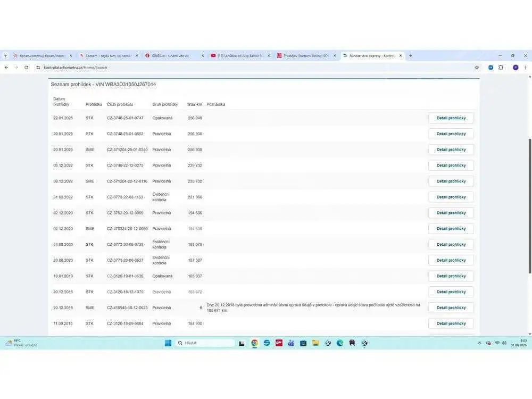Viewport: 532px width, 399px height.
Task: Click the page vertical scrollbar thumb
Action: pyautogui.click(x=530, y=206)
